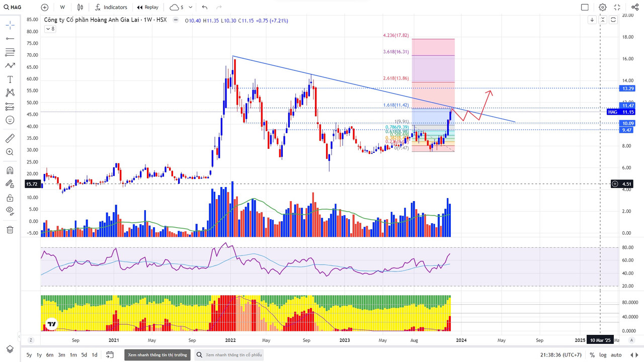Click the 10 Mar '25 date label

(601, 340)
